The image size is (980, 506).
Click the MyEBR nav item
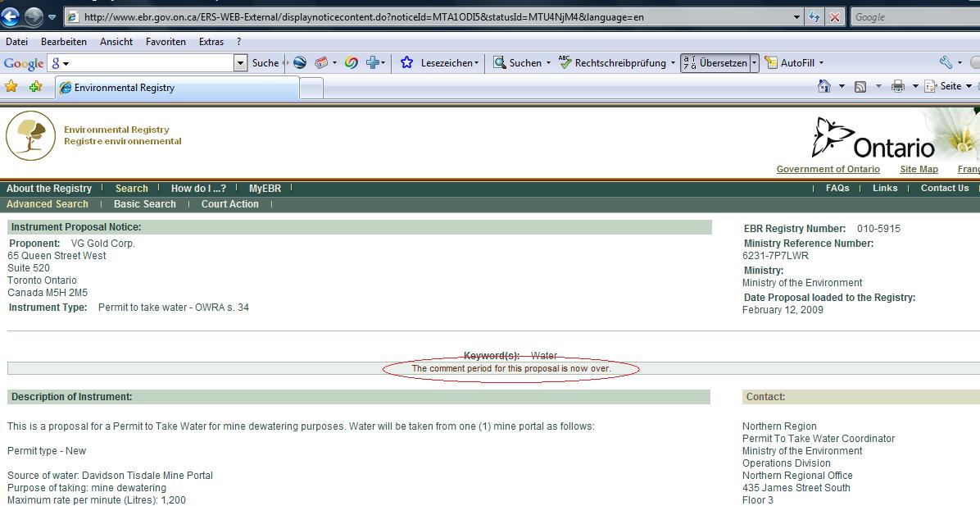[265, 189]
